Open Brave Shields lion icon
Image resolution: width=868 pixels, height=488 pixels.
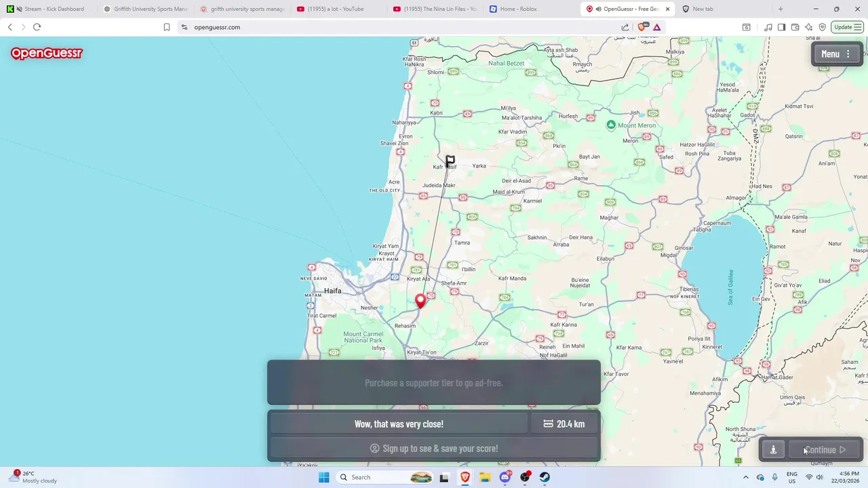(x=642, y=27)
